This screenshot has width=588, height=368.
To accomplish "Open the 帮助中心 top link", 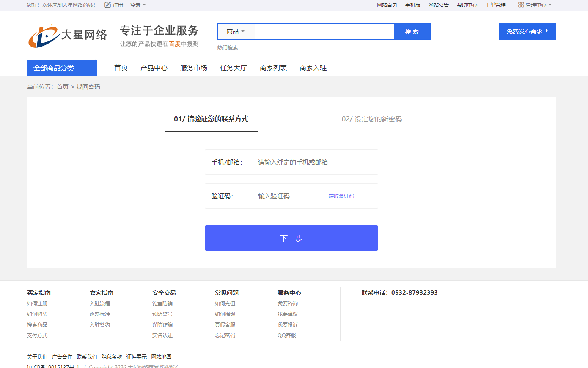I will click(x=467, y=5).
